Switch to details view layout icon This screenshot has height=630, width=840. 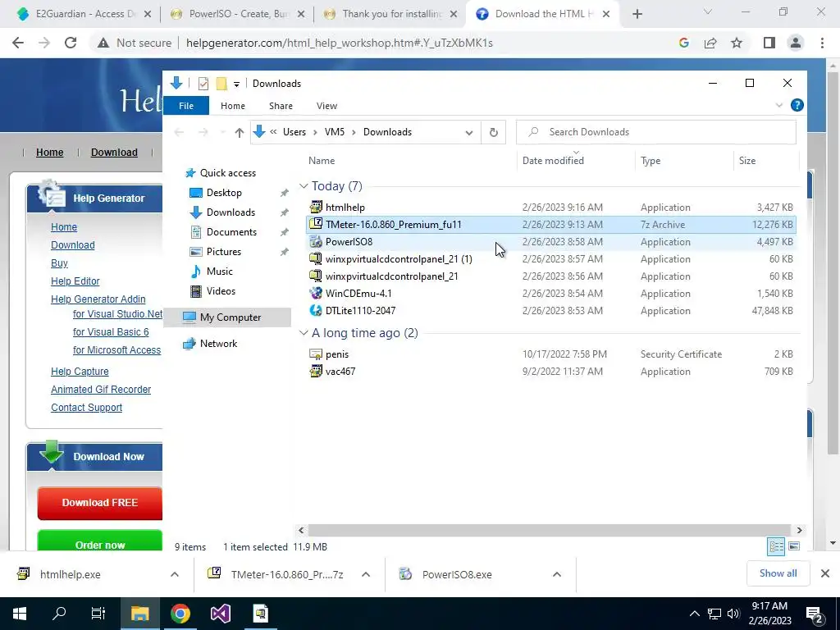(776, 546)
